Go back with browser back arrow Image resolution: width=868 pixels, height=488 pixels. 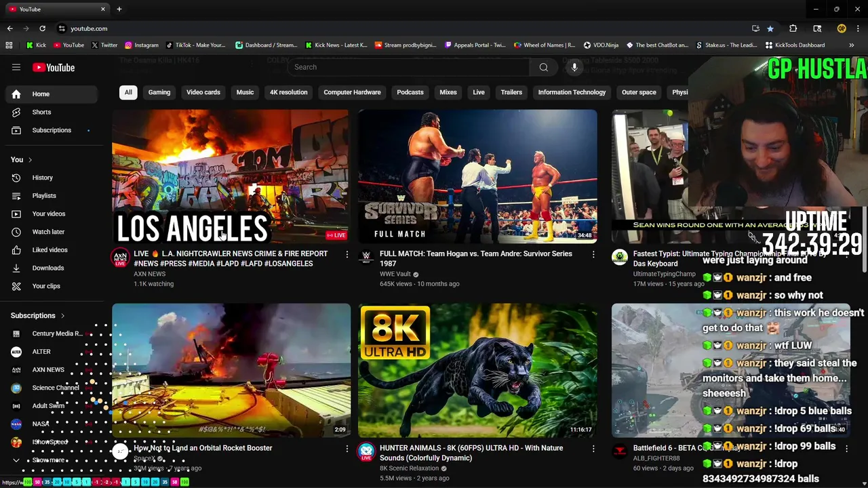click(9, 28)
